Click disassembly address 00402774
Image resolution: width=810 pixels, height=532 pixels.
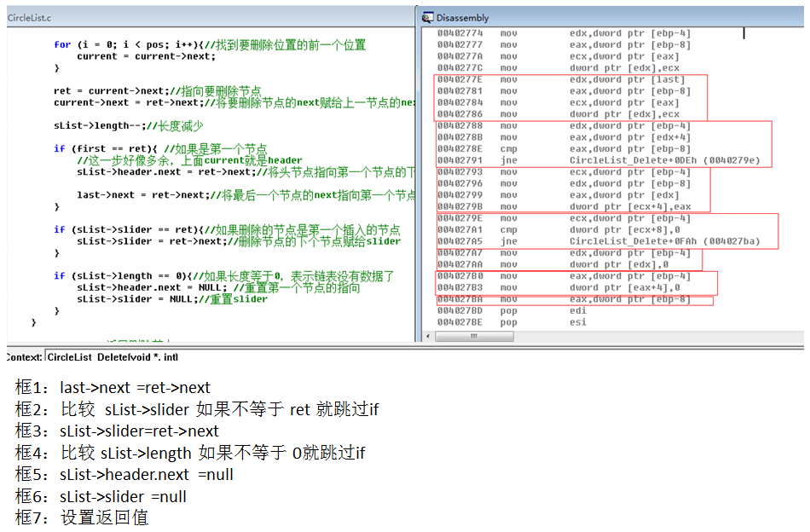click(x=460, y=33)
